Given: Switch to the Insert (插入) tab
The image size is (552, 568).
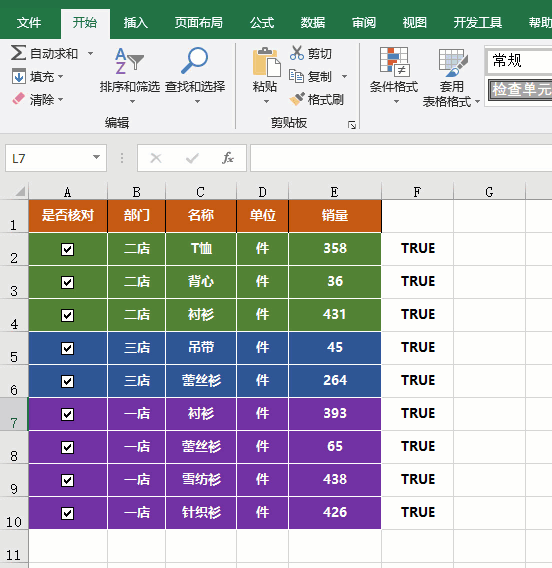Looking at the screenshot, I should 135,23.
